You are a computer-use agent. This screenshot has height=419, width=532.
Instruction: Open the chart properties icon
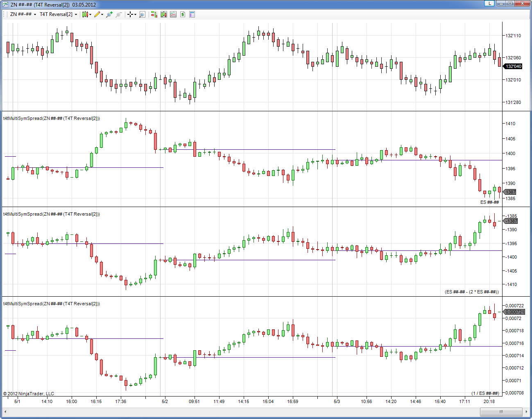[192, 14]
